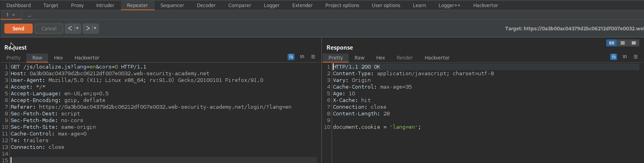Click the Referer header line
The image size is (644, 163).
coord(151,107)
